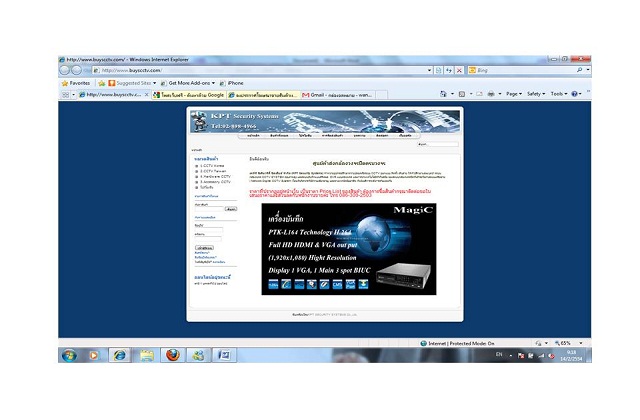Image resolution: width=640 pixels, height=420 pixels.
Task: Open a new blank tab
Action: click(381, 95)
